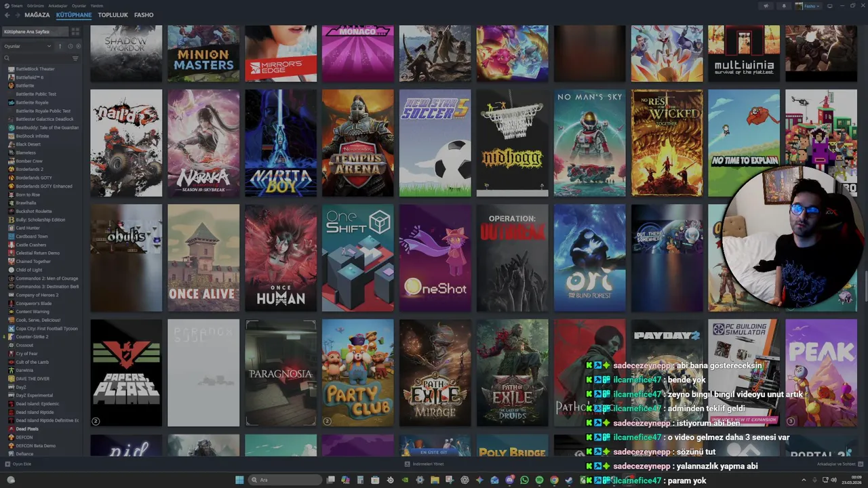The height and width of the screenshot is (488, 868).
Task: Open the notifications bell icon
Action: click(784, 6)
